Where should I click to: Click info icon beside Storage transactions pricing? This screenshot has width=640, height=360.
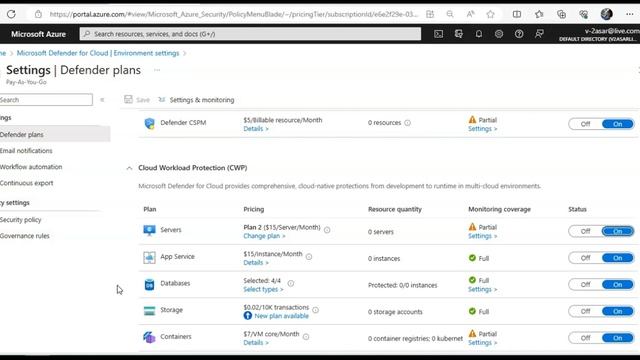point(316,310)
